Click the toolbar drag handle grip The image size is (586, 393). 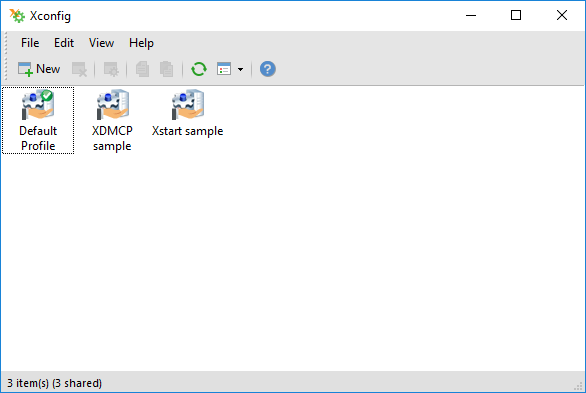[x=6, y=56]
